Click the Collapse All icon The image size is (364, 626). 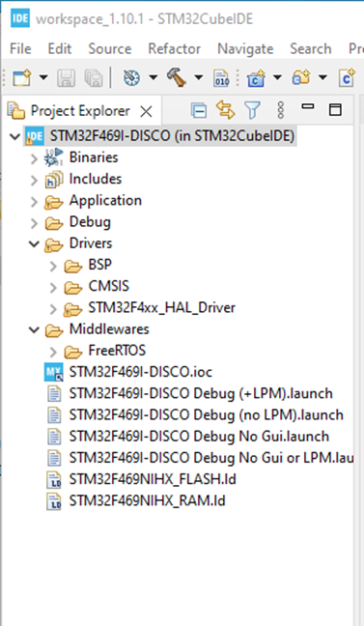coord(198,110)
